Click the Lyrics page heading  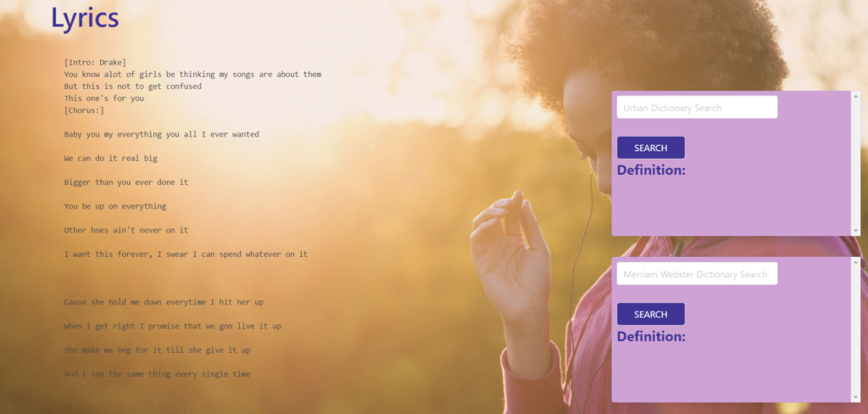(85, 18)
